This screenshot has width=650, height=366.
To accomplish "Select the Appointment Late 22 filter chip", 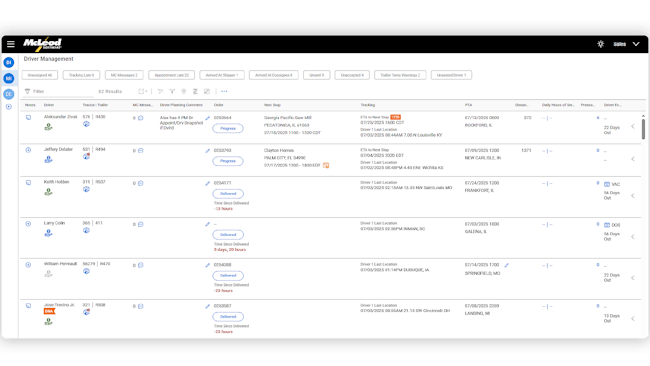I will pyautogui.click(x=172, y=75).
